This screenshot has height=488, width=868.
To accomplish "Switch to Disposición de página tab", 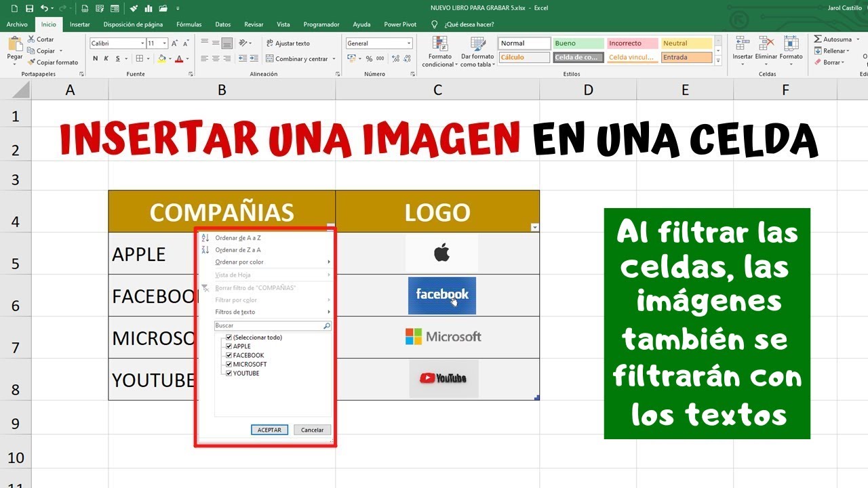I will point(133,24).
